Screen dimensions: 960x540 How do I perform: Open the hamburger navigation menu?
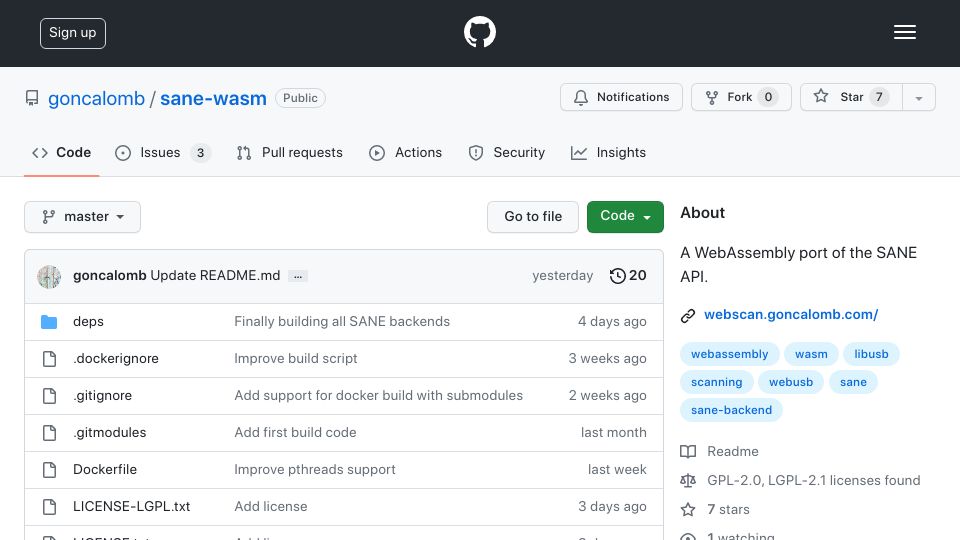[904, 32]
